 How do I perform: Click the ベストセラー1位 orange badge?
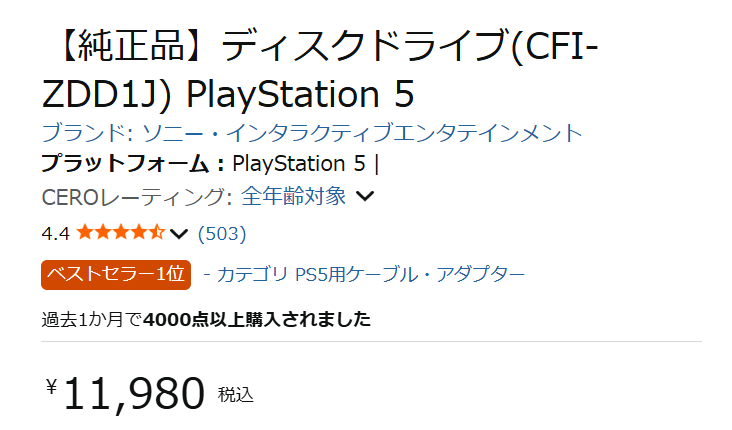click(x=116, y=274)
